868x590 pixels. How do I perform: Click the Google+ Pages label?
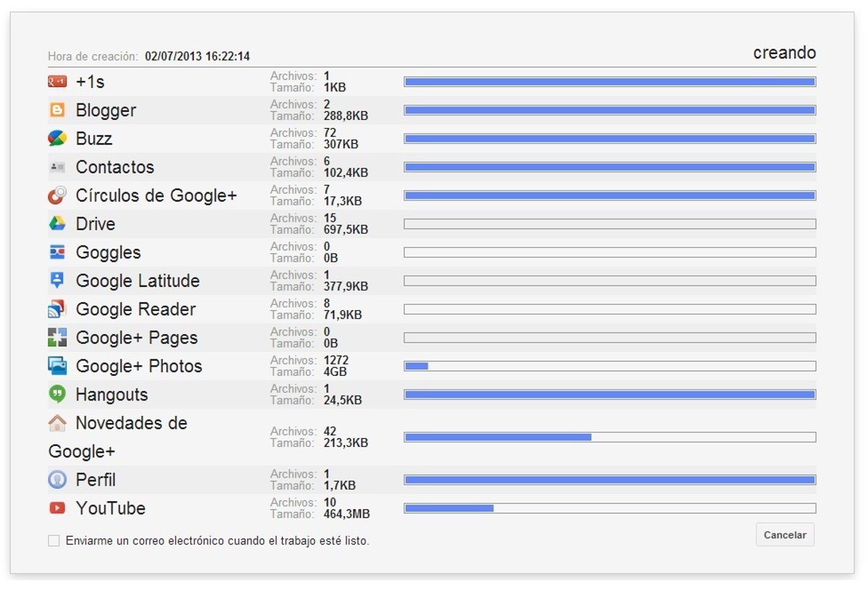click(x=136, y=338)
